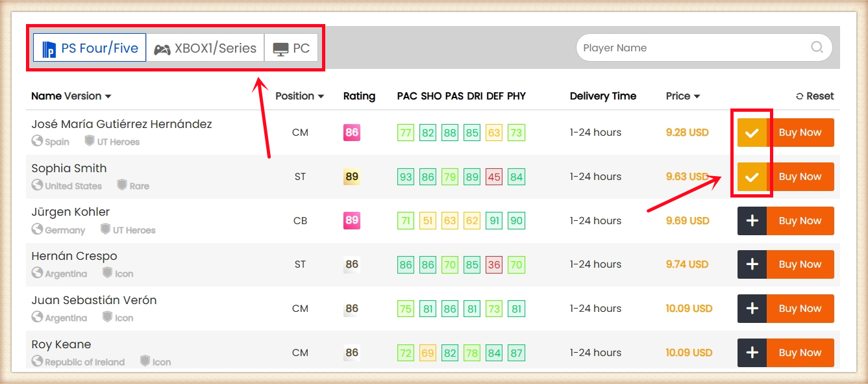The height and width of the screenshot is (384, 868).
Task: Click Hernán Crespo's red 36 DEF stat
Action: point(494,264)
